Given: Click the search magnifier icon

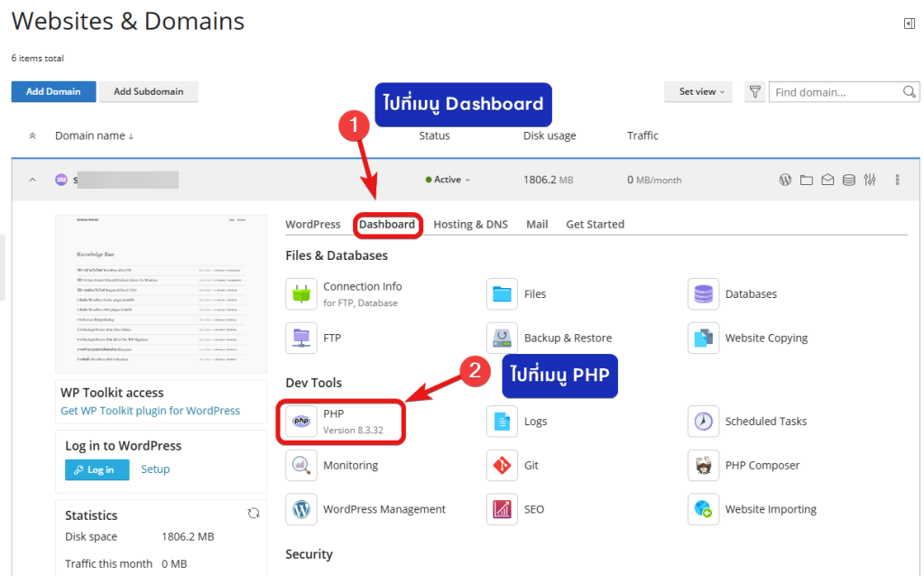Looking at the screenshot, I should pos(909,92).
